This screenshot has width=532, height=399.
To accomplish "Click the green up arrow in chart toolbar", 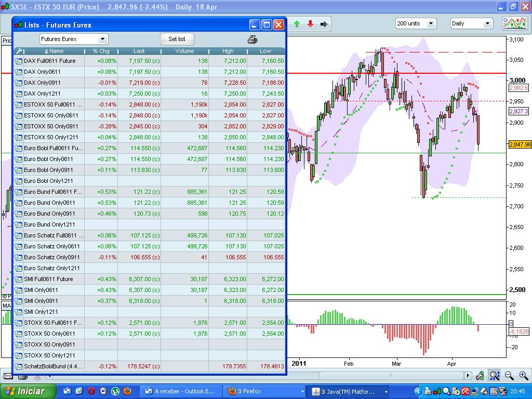I will pos(297,24).
